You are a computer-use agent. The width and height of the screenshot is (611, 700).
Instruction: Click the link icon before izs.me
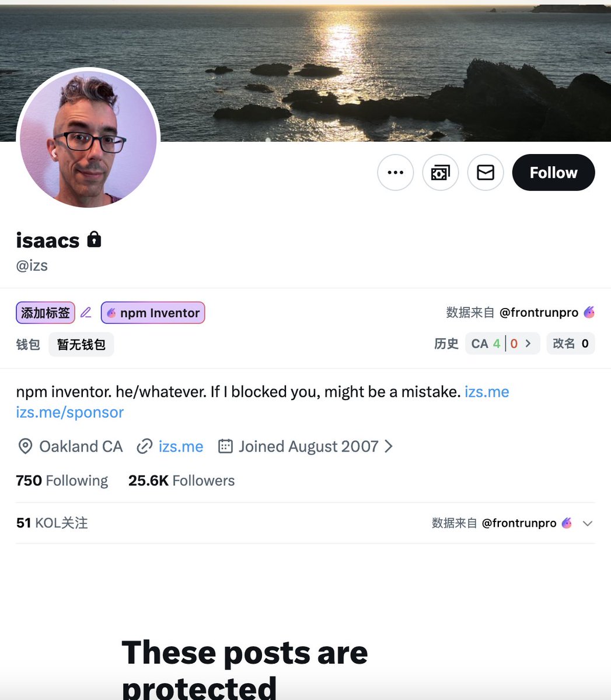[x=144, y=447]
